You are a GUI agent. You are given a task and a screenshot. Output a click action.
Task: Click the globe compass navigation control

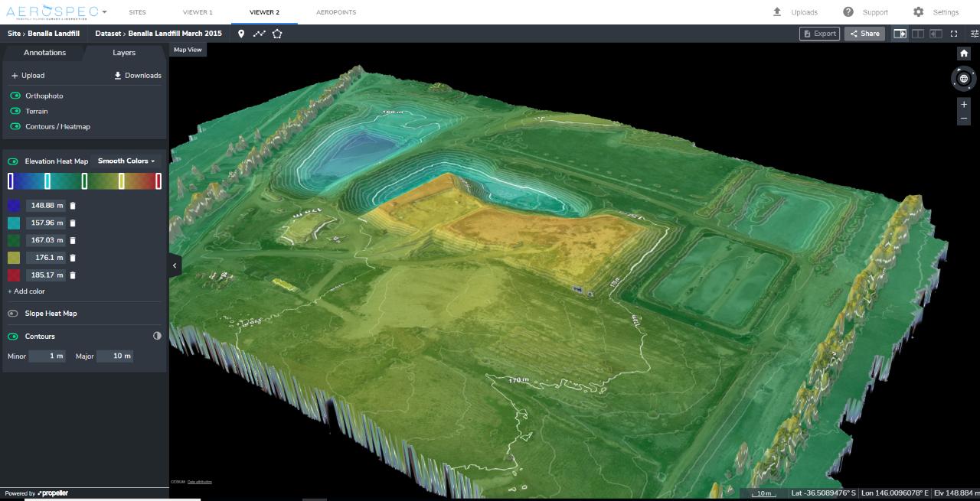[x=963, y=78]
